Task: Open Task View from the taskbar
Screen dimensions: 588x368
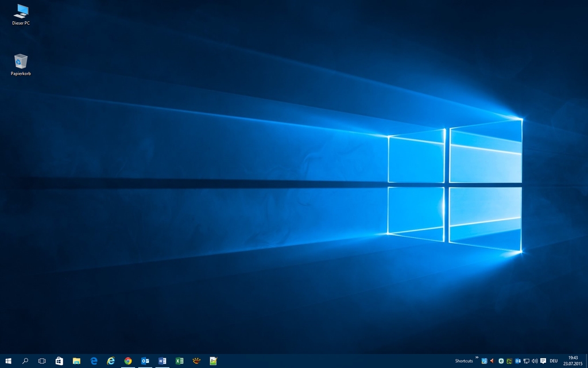Action: click(x=42, y=361)
